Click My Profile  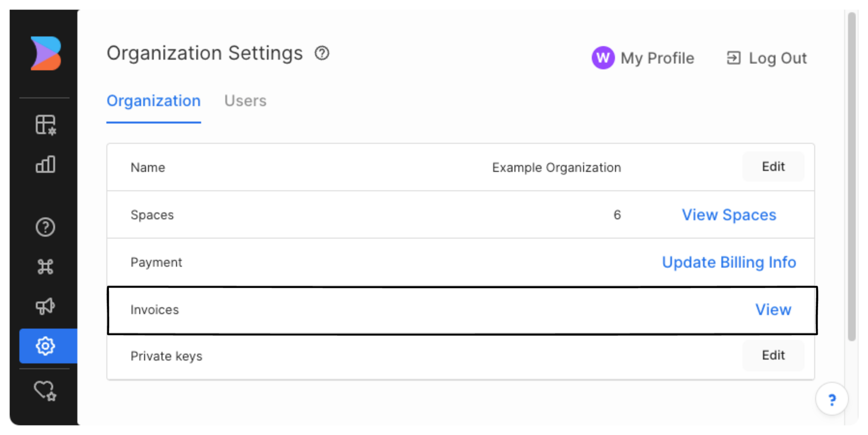click(x=657, y=58)
